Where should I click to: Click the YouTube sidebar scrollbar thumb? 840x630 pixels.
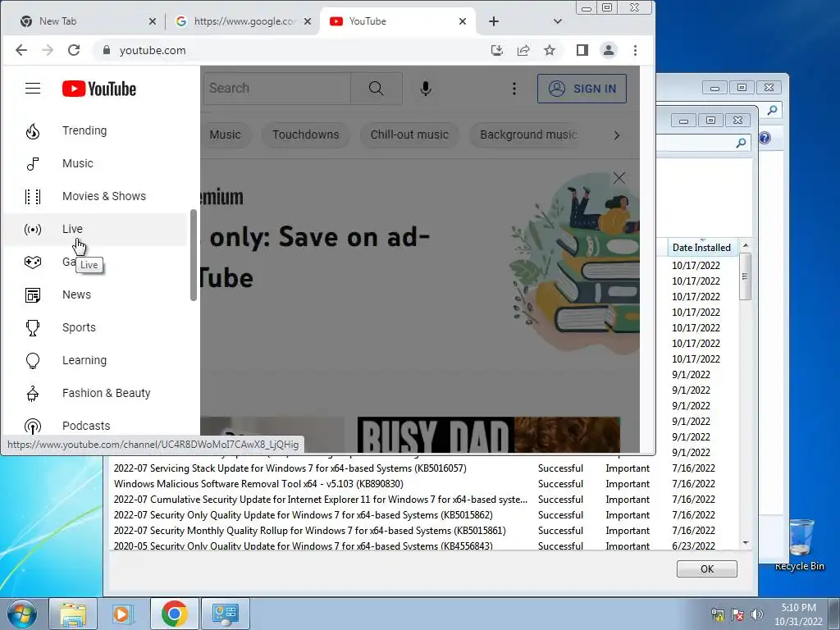click(x=194, y=255)
